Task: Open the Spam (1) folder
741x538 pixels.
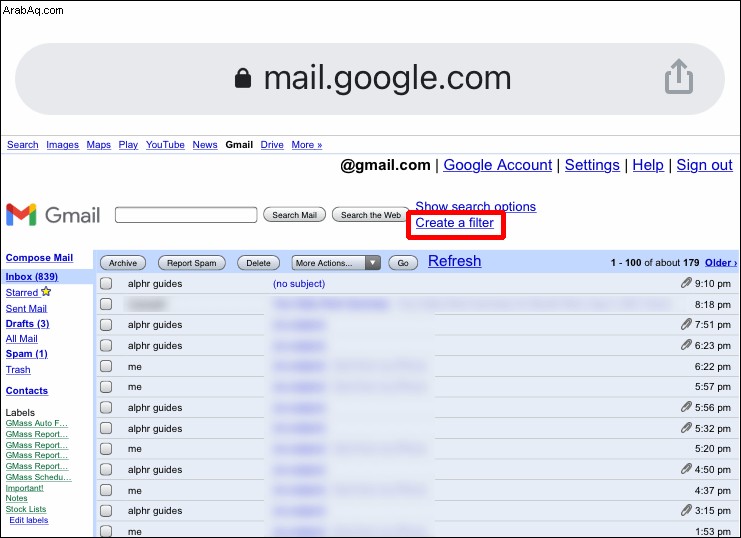Action: [26, 354]
